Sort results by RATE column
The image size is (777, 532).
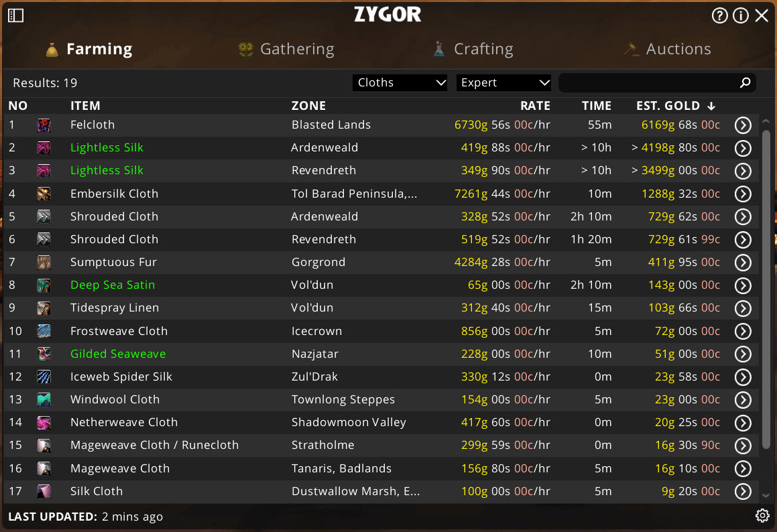pyautogui.click(x=535, y=105)
